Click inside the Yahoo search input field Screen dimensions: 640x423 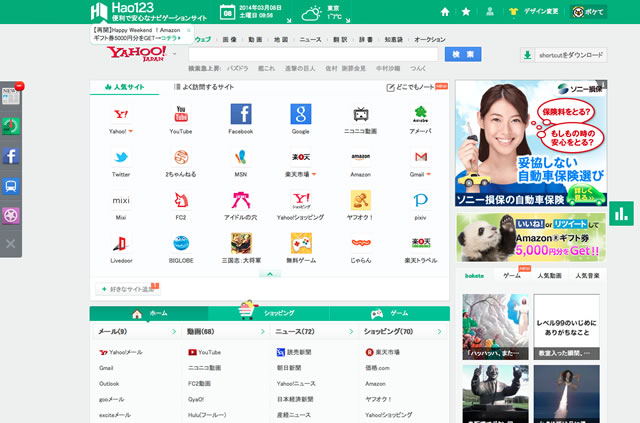point(313,54)
